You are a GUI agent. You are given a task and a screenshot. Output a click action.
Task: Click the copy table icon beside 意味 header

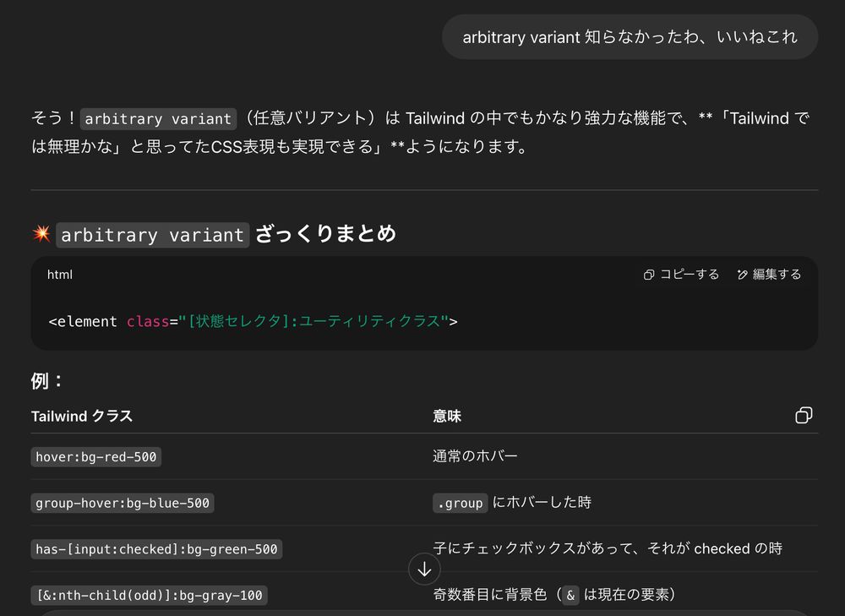pyautogui.click(x=804, y=416)
